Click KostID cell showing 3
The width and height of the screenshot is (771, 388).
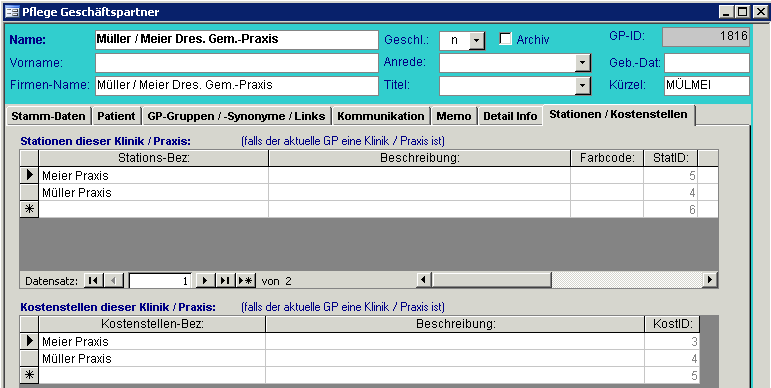click(672, 341)
